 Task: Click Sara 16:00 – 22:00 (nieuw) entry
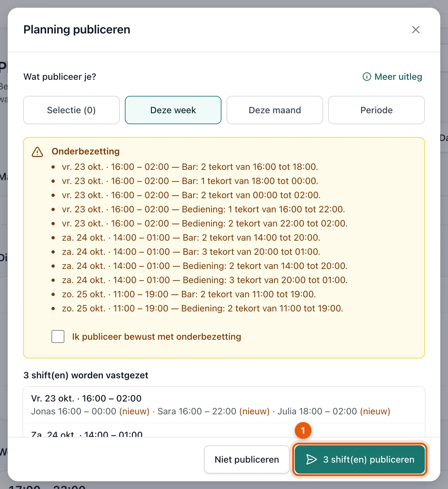pos(213,411)
